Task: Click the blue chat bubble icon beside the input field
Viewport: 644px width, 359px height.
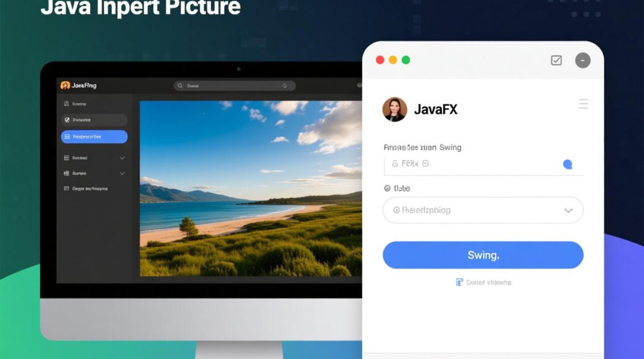Action: click(x=568, y=165)
